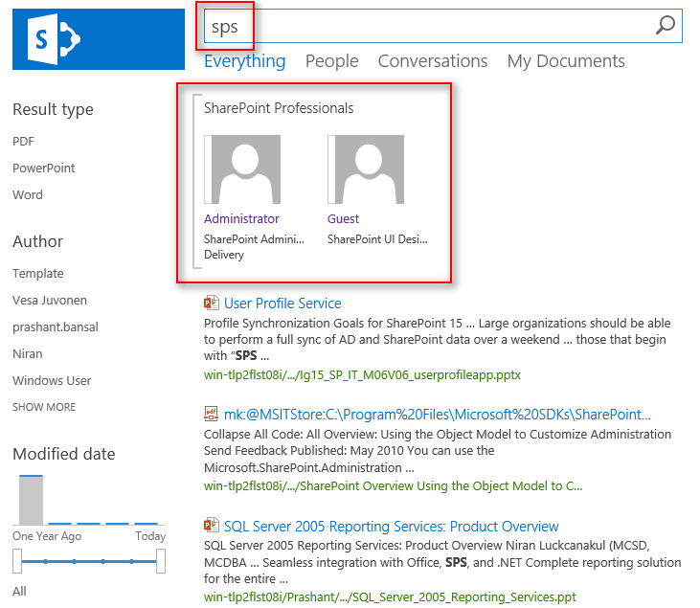Image resolution: width=700 pixels, height=608 pixels.
Task: Click the left handle of the date slider
Action: click(17, 561)
